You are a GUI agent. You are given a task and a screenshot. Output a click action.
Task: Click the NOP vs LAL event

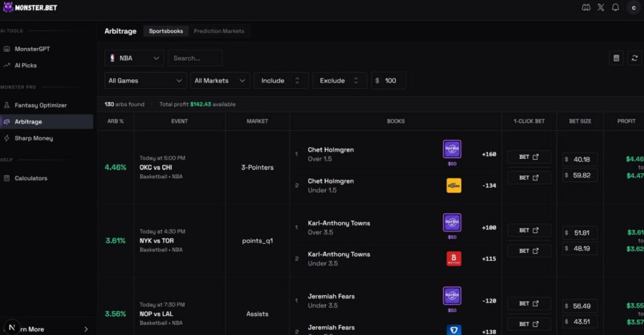coord(157,314)
